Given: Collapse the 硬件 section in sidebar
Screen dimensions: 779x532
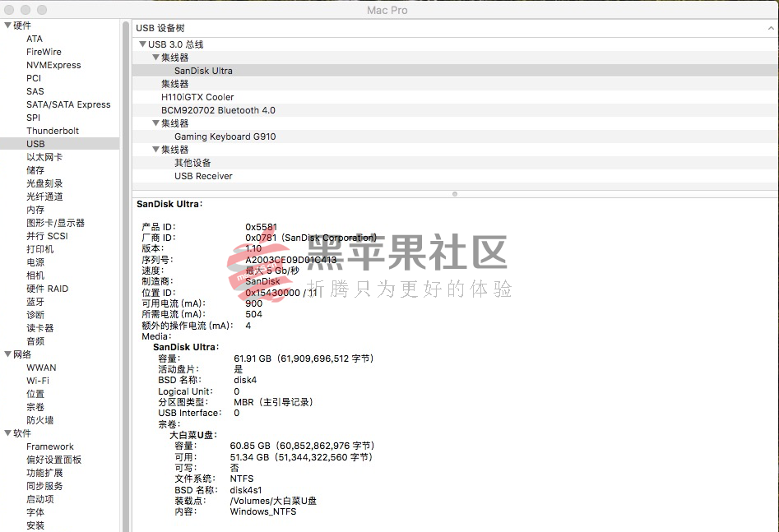Looking at the screenshot, I should (x=7, y=25).
